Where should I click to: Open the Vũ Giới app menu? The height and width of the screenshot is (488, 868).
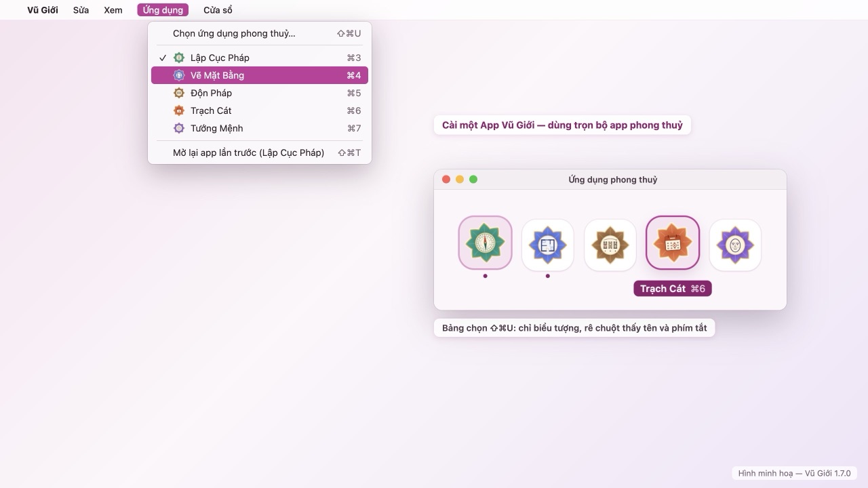coord(43,10)
